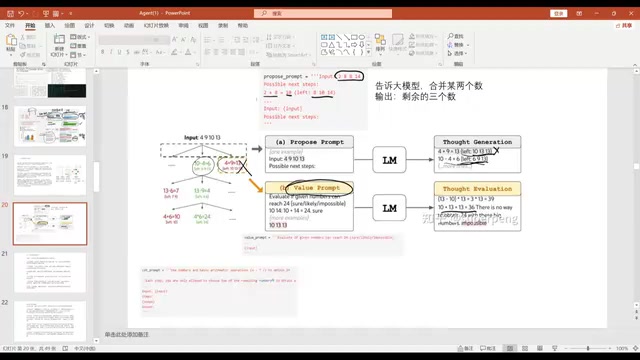Select the oval shape in gallery
This screenshot has height=360, width=640.
click(362, 37)
